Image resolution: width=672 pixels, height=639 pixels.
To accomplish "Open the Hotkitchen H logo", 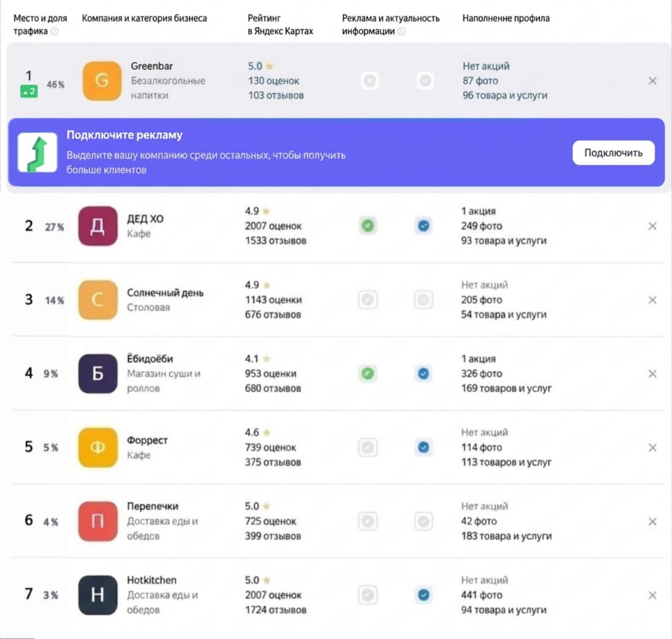I will 97,595.
